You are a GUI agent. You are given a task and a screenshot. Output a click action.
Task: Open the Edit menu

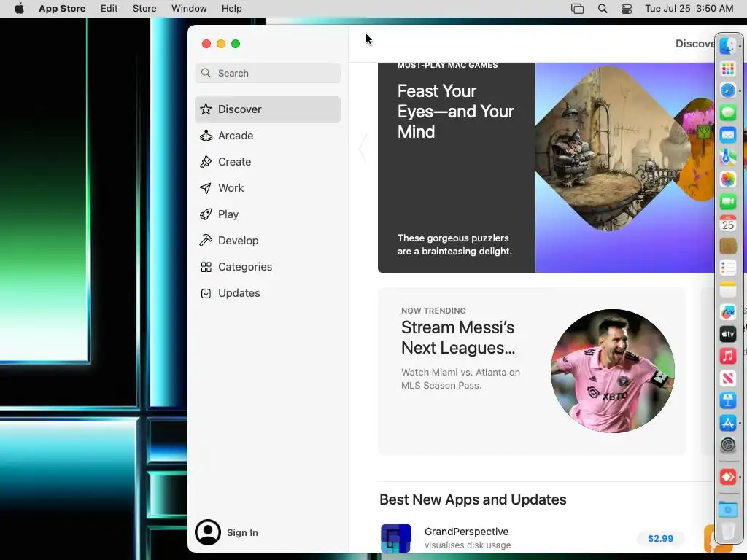point(109,8)
